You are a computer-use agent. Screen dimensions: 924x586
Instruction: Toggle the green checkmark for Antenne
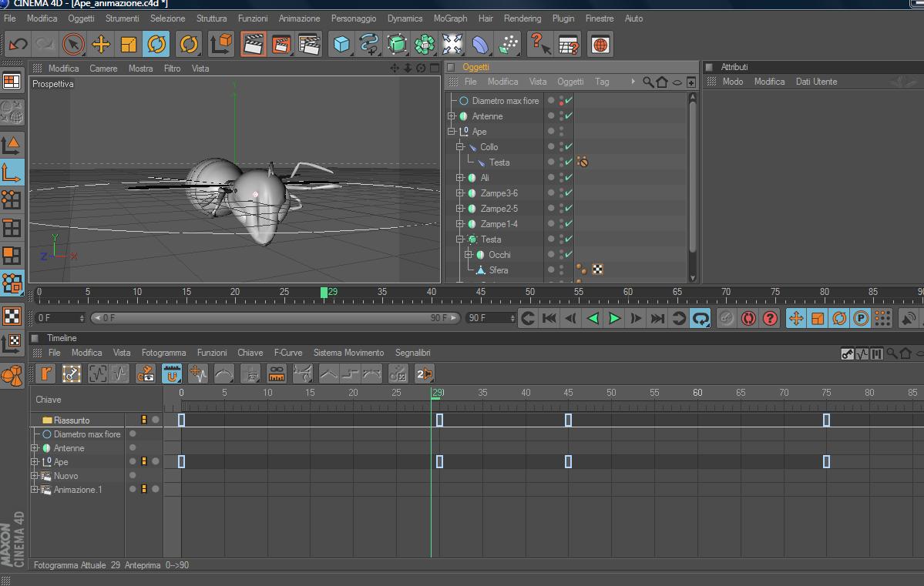pyautogui.click(x=568, y=116)
